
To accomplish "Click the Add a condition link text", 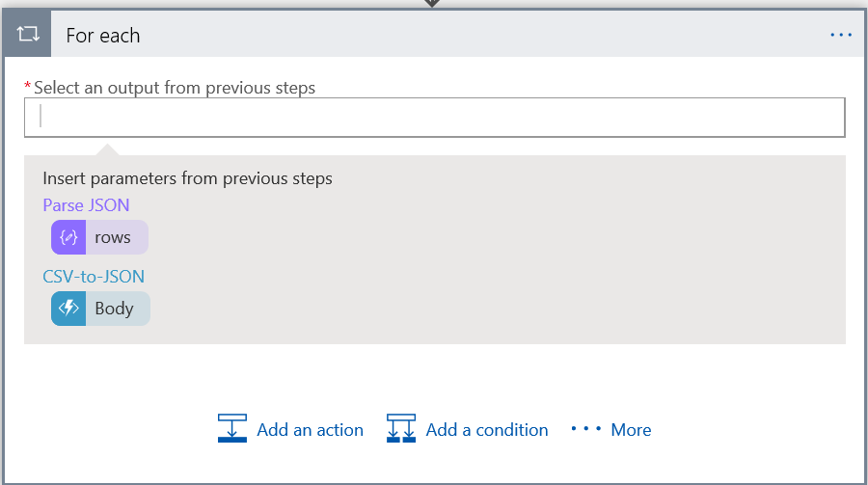I will [x=487, y=430].
